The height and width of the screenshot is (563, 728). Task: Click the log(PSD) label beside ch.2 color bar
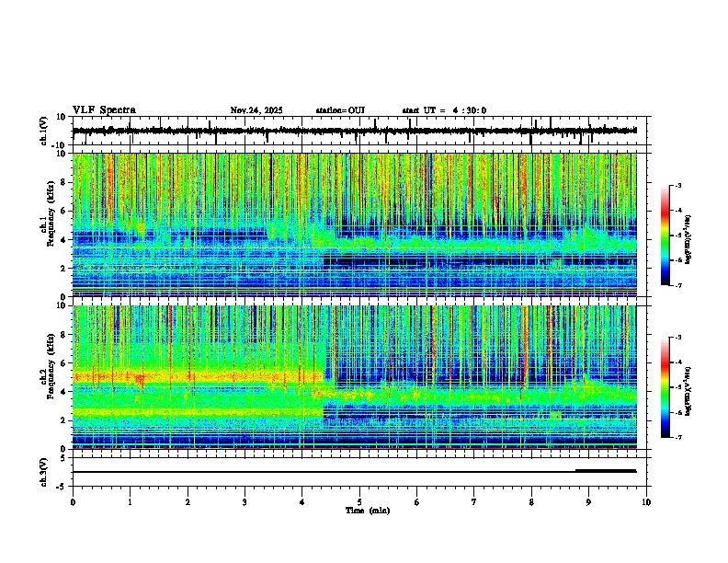688,391
